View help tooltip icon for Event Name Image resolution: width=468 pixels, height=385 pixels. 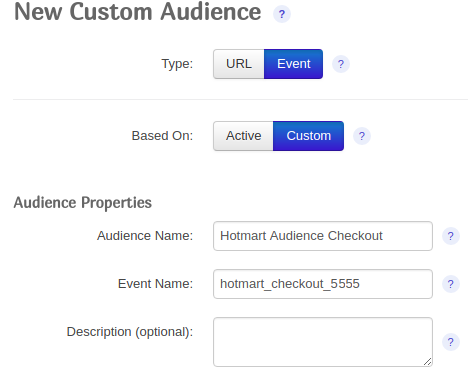[451, 284]
